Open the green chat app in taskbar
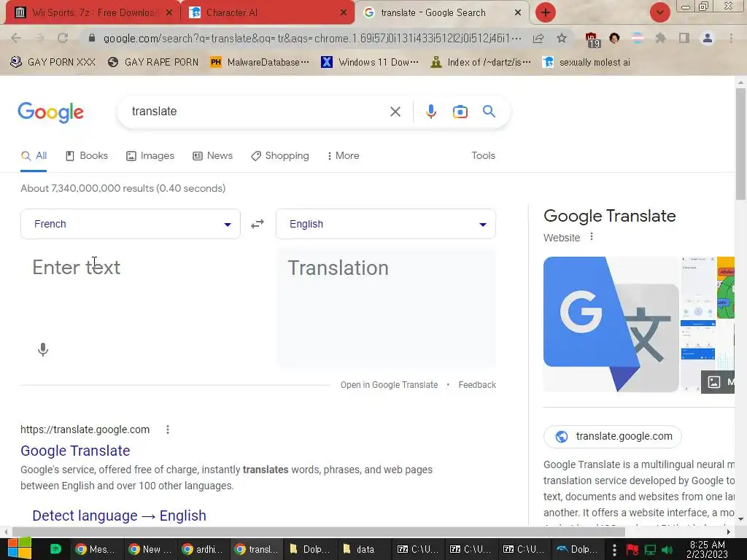The height and width of the screenshot is (560, 747). (55, 549)
